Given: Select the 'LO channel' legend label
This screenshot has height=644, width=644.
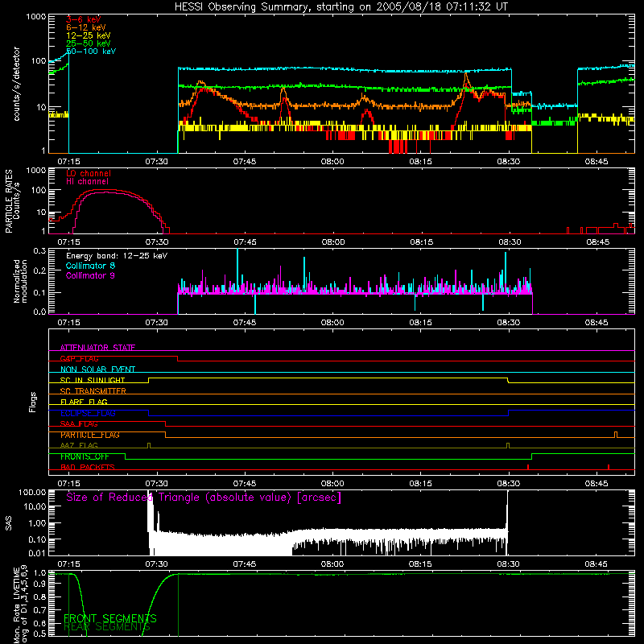Looking at the screenshot, I should 89,174.
